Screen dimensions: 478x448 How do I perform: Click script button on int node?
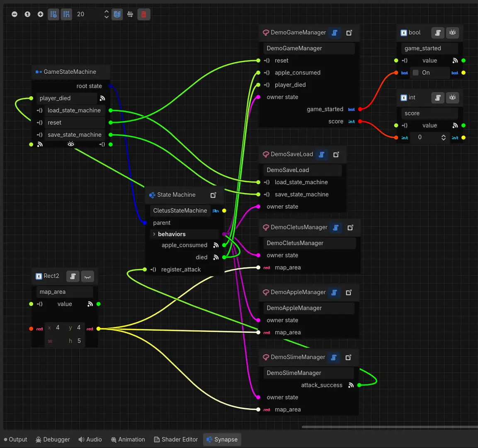(438, 97)
